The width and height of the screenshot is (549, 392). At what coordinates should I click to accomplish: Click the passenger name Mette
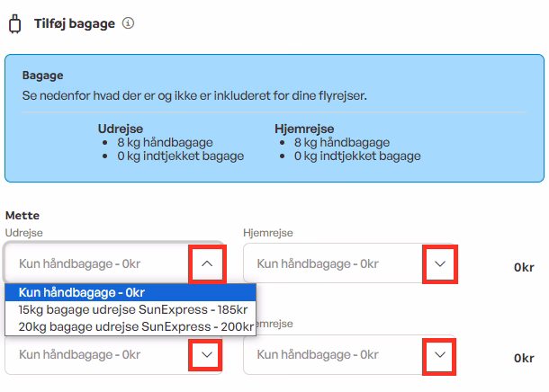(x=22, y=216)
